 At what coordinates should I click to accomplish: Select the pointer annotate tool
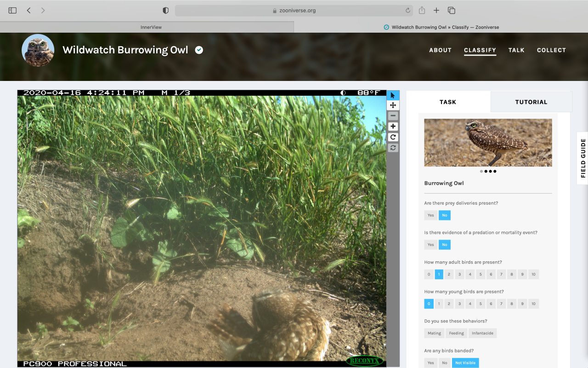tap(393, 95)
